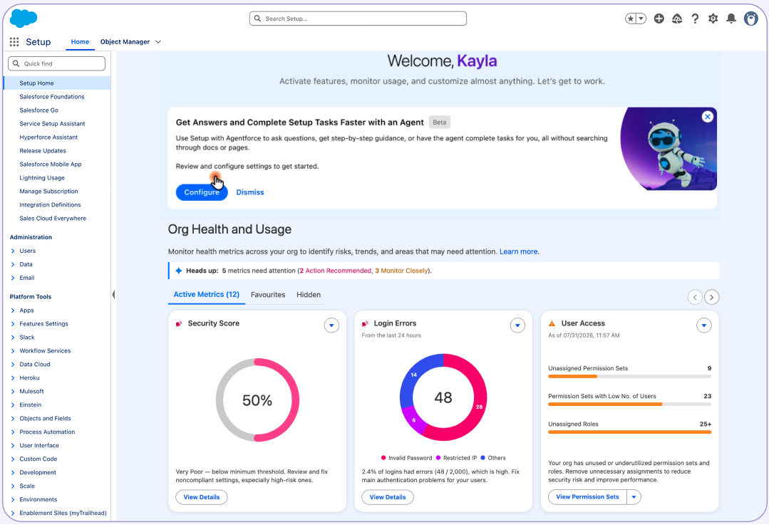Open the Security Score card menu dropdown
769x532 pixels.
click(x=331, y=325)
